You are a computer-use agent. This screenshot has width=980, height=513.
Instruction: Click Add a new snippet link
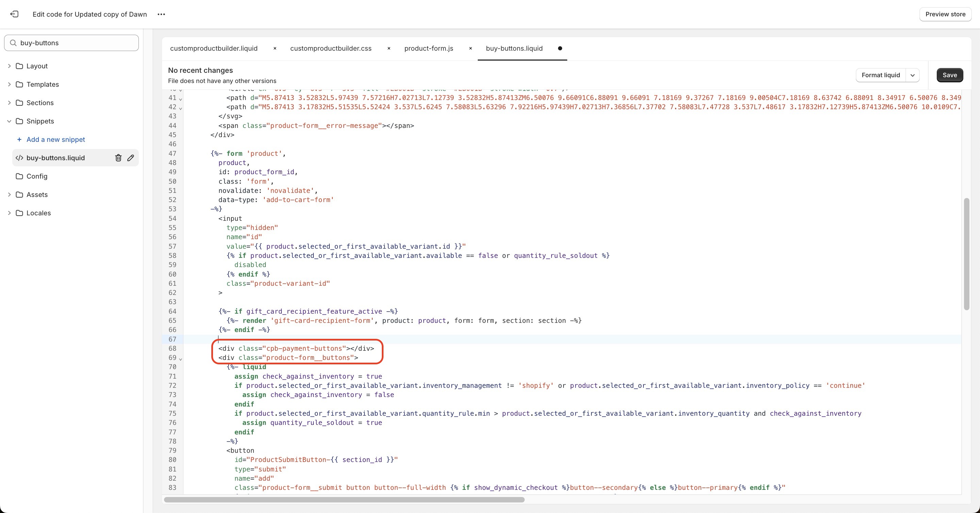pos(55,139)
